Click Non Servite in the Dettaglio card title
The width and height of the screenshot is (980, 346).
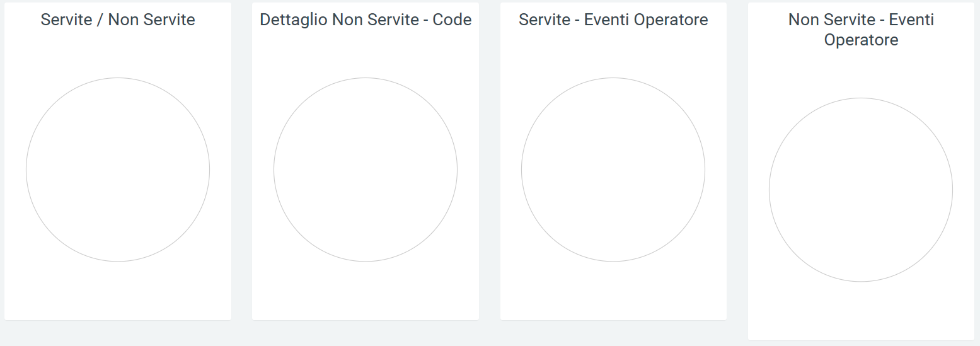click(376, 20)
